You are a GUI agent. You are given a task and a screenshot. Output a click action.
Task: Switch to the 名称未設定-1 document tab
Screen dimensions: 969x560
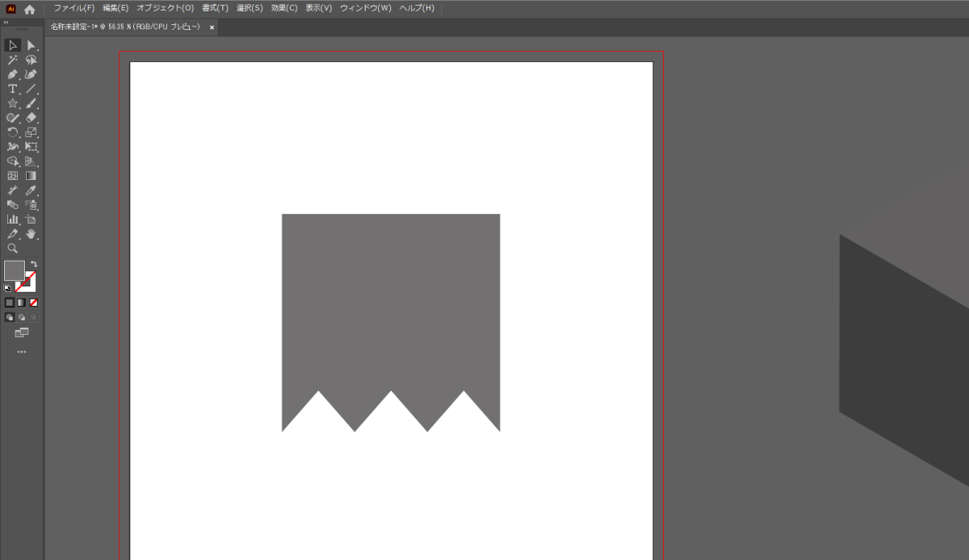click(125, 27)
